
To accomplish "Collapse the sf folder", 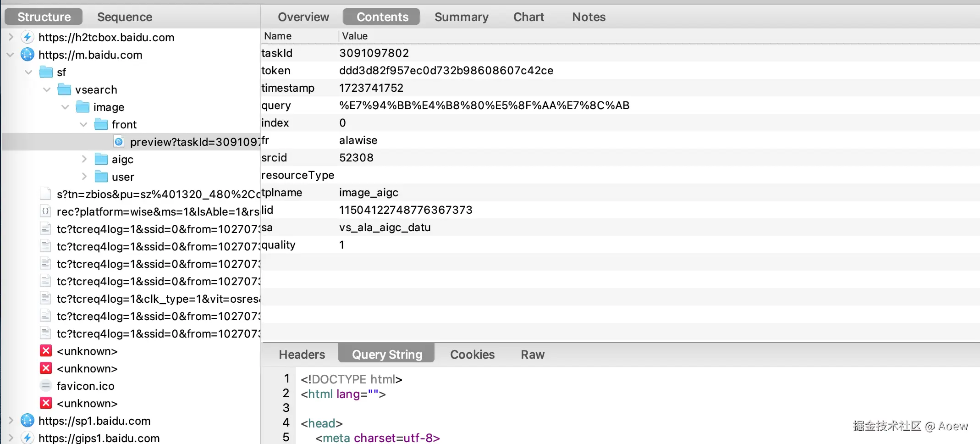I will pos(28,72).
